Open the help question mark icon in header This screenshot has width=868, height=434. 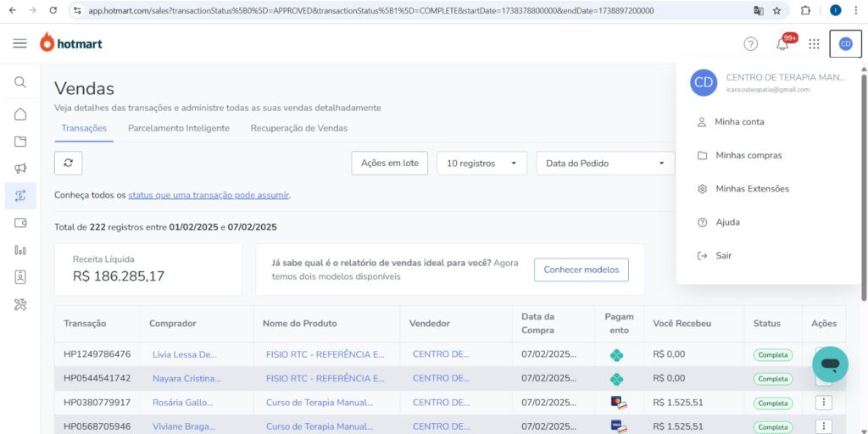[x=750, y=44]
